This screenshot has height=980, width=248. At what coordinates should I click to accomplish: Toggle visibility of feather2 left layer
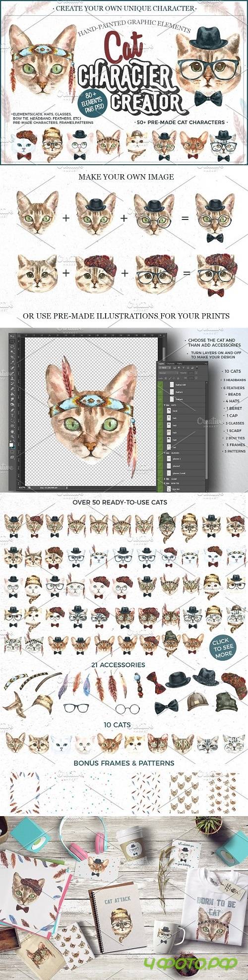tap(160, 385)
